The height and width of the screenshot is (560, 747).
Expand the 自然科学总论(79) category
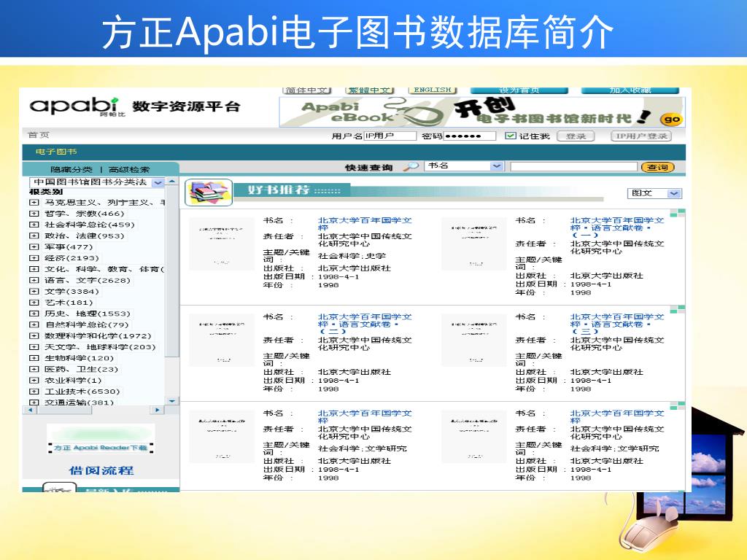point(34,324)
